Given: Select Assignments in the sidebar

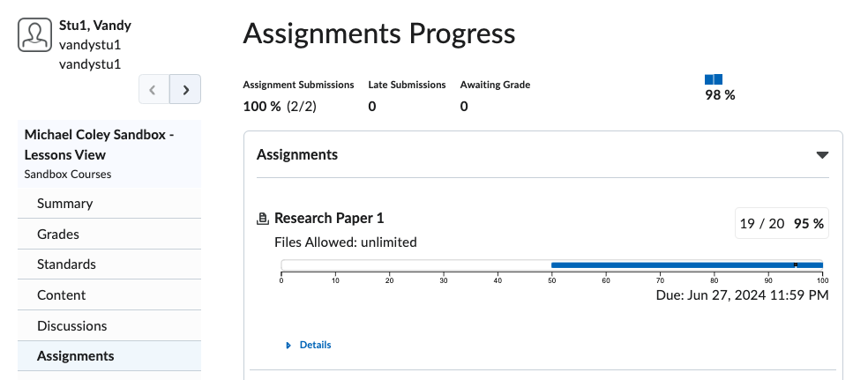Looking at the screenshot, I should tap(75, 356).
